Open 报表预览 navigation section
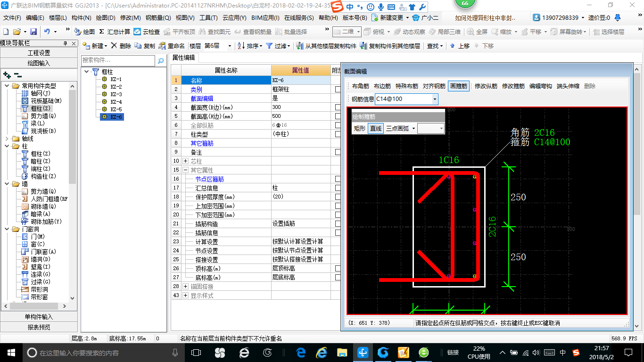Screen dimensions: 644x362 [x=39, y=327]
